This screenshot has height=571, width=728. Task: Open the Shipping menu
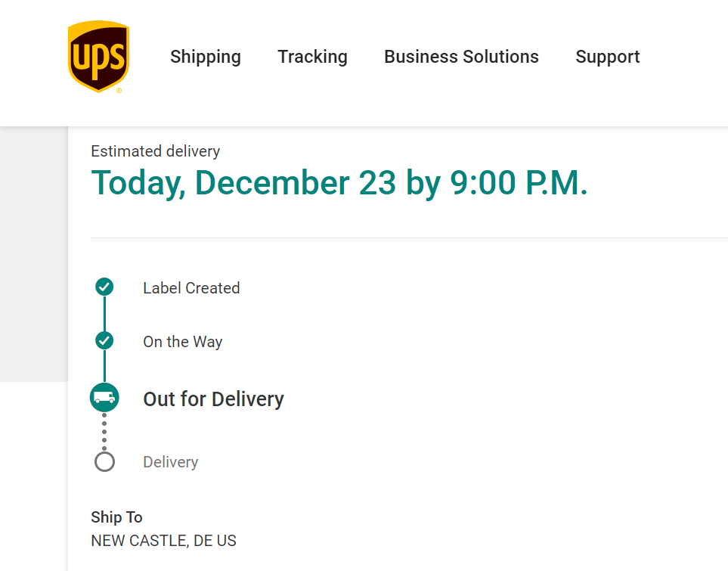click(x=206, y=57)
